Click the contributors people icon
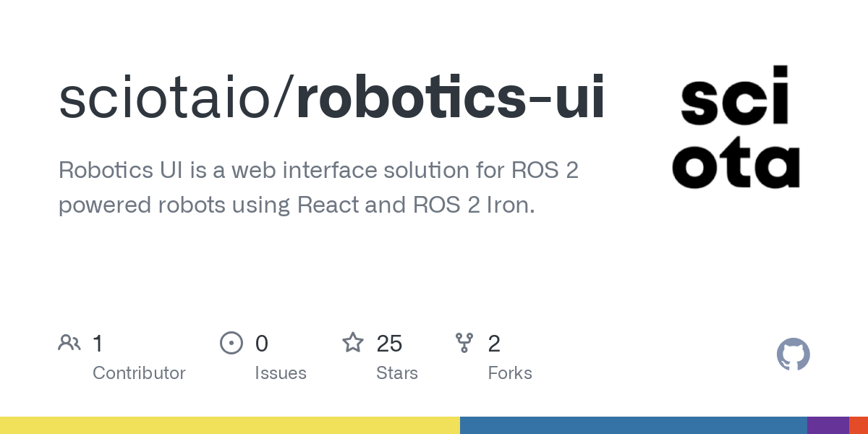Image resolution: width=868 pixels, height=434 pixels. point(69,343)
